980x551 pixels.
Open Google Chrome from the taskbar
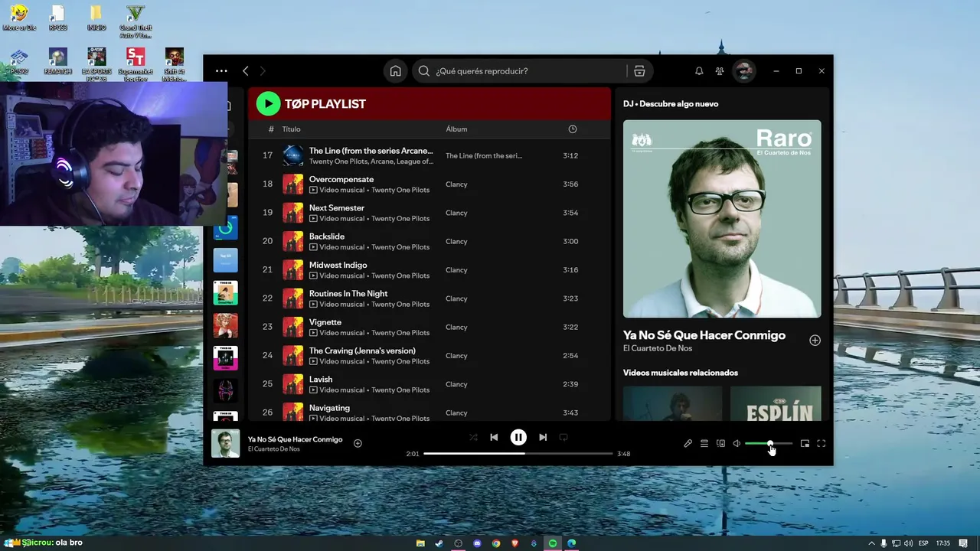click(496, 543)
